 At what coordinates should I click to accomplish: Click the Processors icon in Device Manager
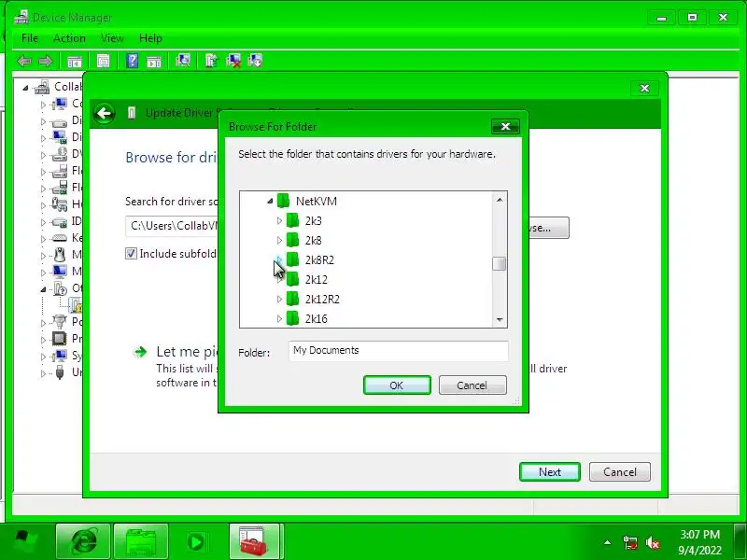(60, 339)
